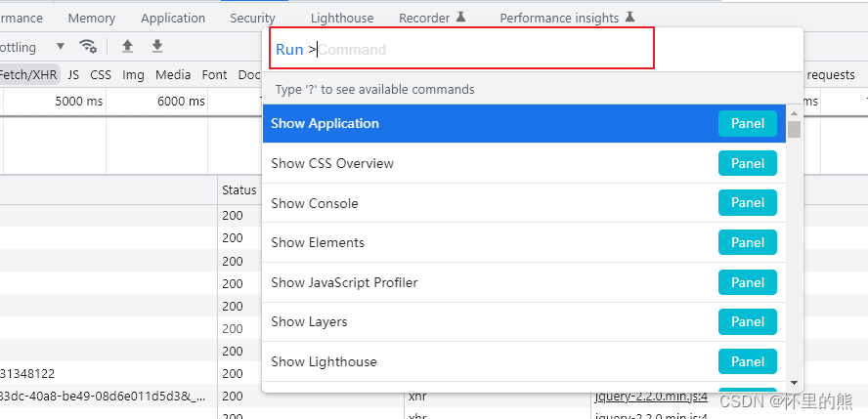The width and height of the screenshot is (868, 419).
Task: Click the 6000 ms timeline marker
Action: 181,102
